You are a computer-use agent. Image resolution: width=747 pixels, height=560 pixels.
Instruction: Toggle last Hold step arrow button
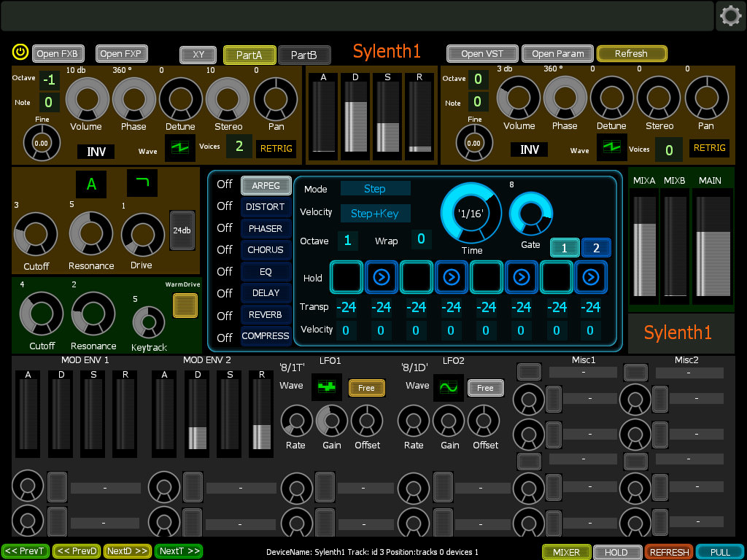pos(591,277)
